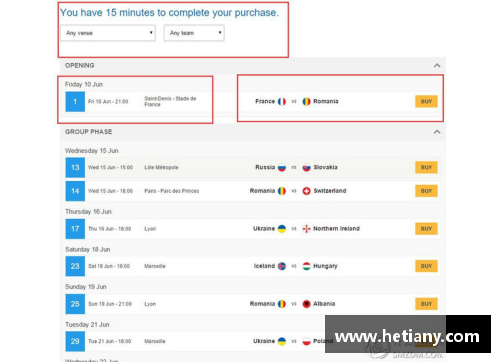Click 'Lyon' venue in match 17 row
The image size is (500, 362).
tap(150, 229)
